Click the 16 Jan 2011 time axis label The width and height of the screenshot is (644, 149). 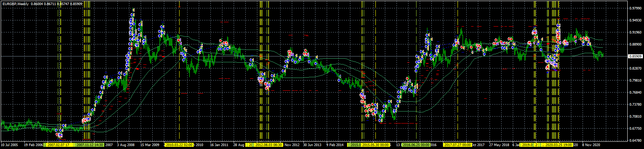[x=219, y=145]
